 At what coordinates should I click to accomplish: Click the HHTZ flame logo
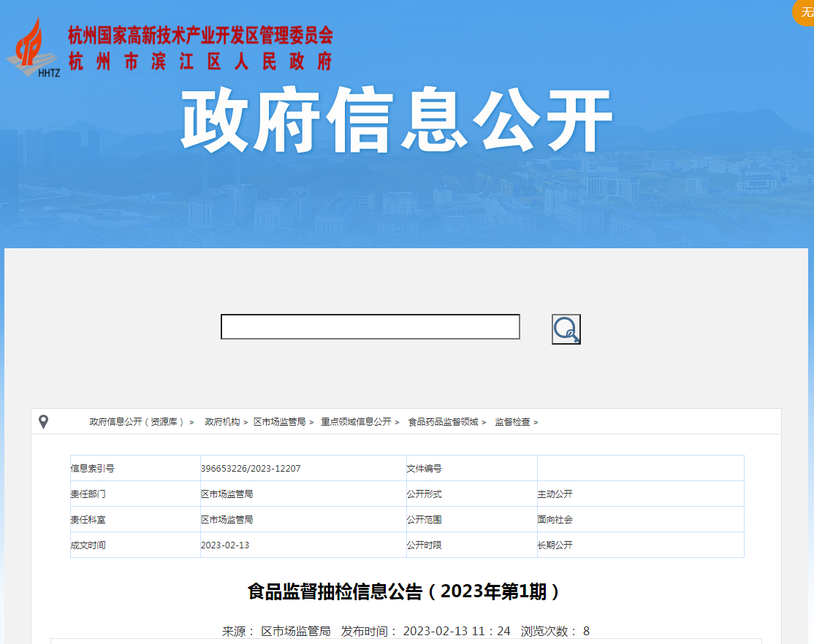coord(34,49)
